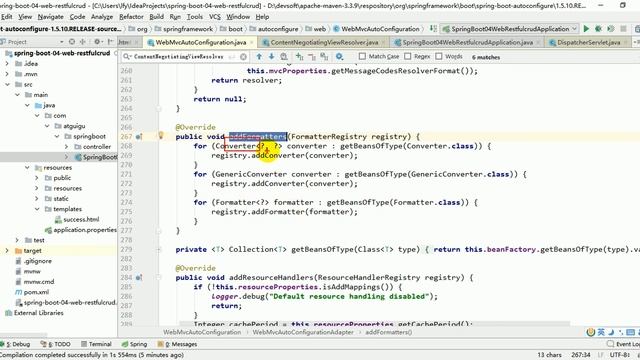Enable Regex checkbox
Screen dimensions: 640x360
point(407,56)
